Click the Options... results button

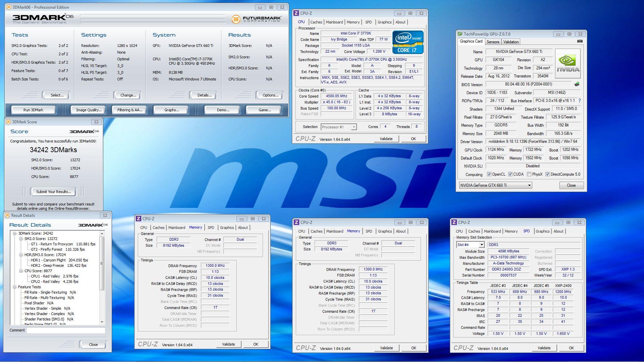click(x=270, y=95)
